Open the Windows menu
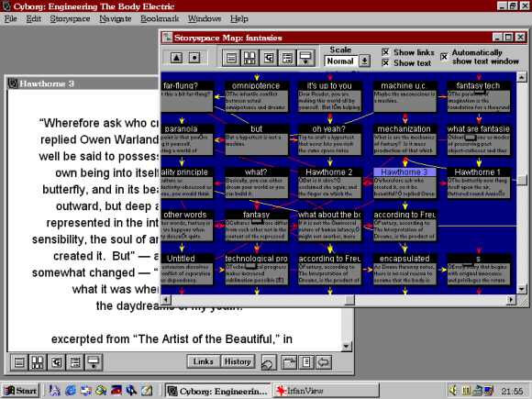The width and height of the screenshot is (532, 399). pos(205,18)
